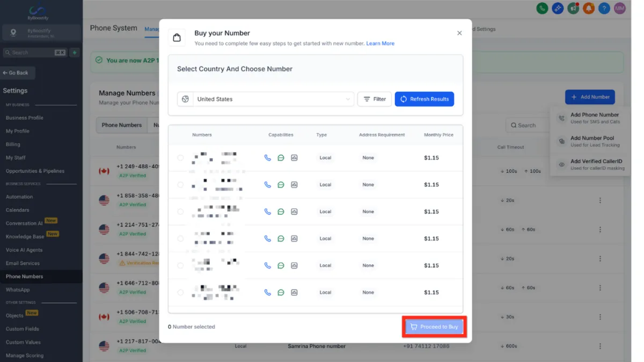Open Knowledge Base in sidebar

pos(25,237)
